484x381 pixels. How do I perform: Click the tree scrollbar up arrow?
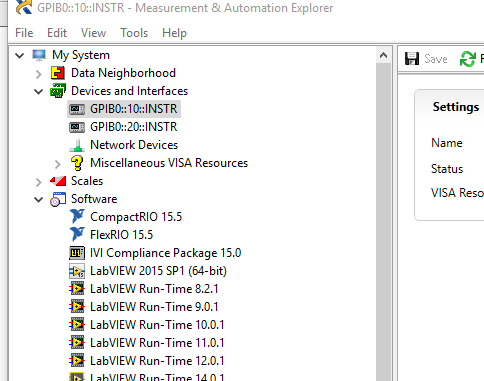tap(383, 55)
